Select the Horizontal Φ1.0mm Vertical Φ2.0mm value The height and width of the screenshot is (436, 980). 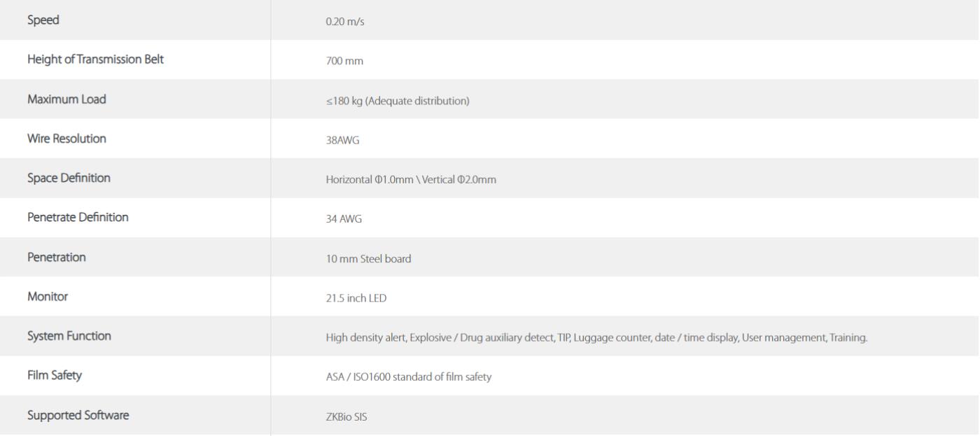click(411, 180)
